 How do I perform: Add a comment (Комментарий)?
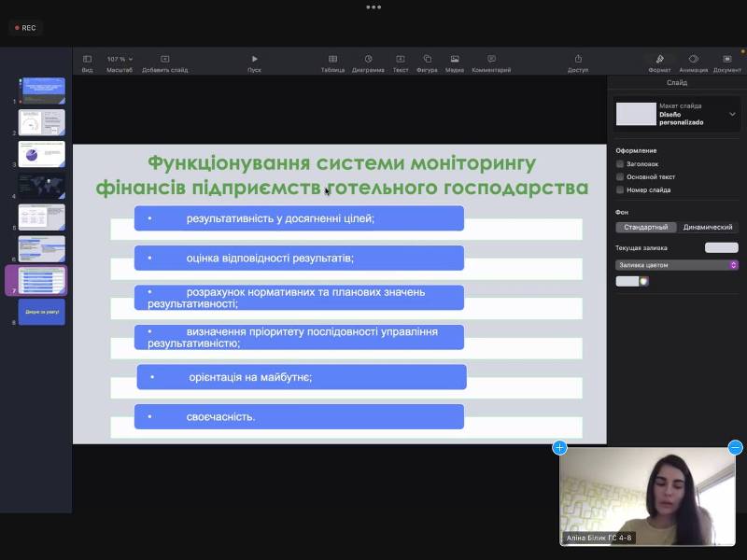click(491, 63)
